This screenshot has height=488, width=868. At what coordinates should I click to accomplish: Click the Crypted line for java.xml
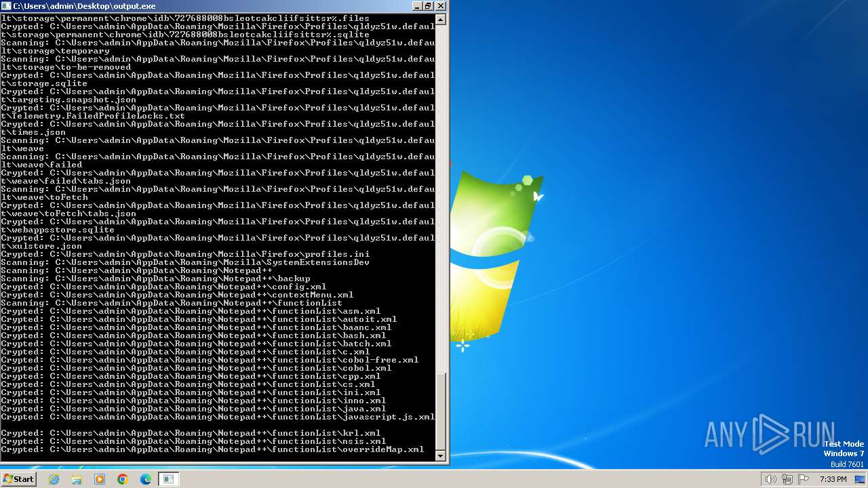point(193,409)
